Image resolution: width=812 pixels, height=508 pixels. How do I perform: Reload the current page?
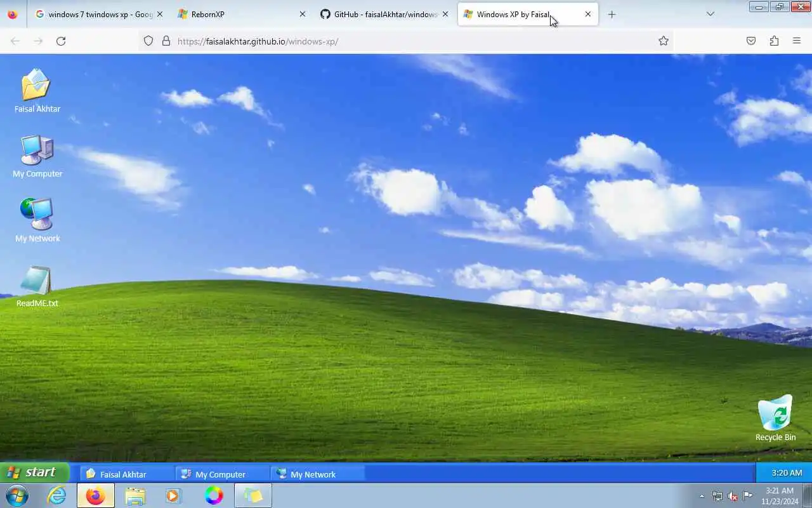point(61,41)
